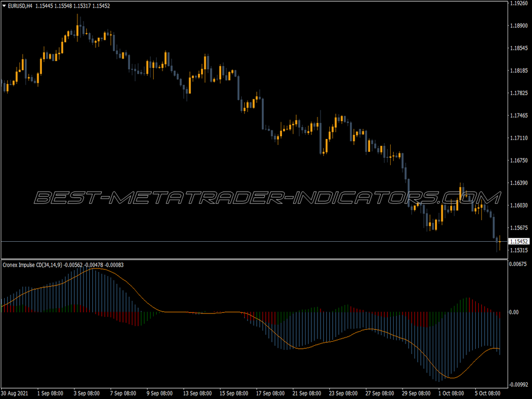This screenshot has height=399, width=532.
Task: Click the Cronex Impulse CD(34,14,9) indicator label
Action: [33, 265]
